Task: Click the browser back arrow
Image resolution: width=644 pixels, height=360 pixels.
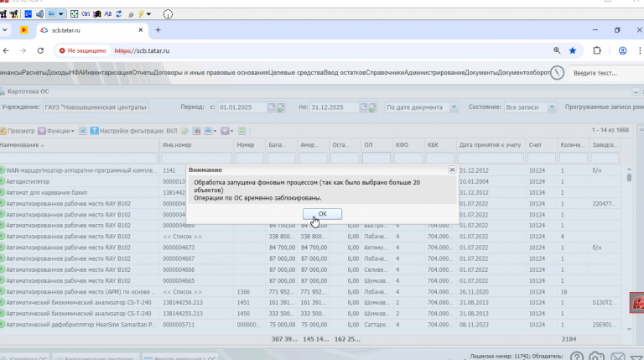Action: click(x=6, y=50)
